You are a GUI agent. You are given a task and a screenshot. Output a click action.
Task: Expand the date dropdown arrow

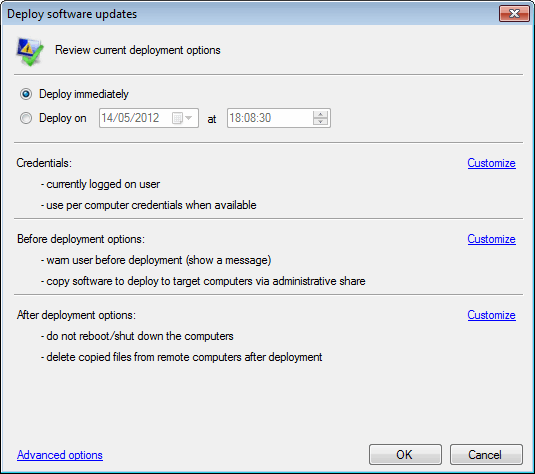coord(189,118)
